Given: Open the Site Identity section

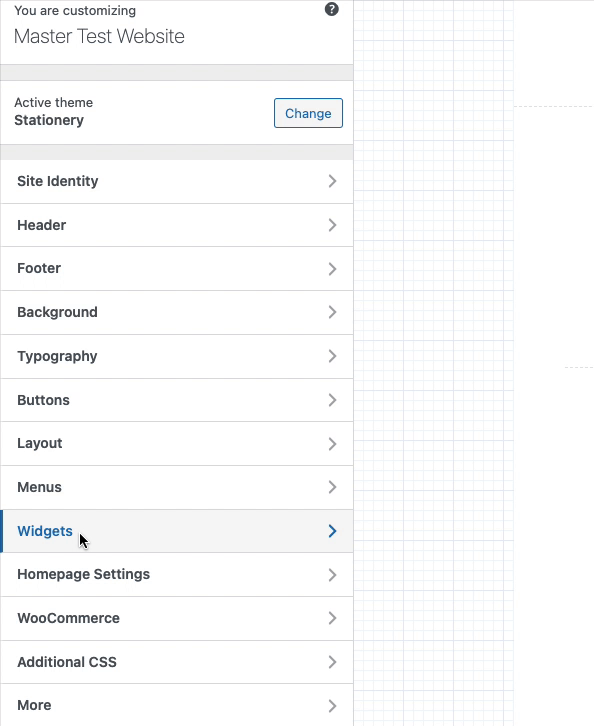Looking at the screenshot, I should [x=176, y=182].
